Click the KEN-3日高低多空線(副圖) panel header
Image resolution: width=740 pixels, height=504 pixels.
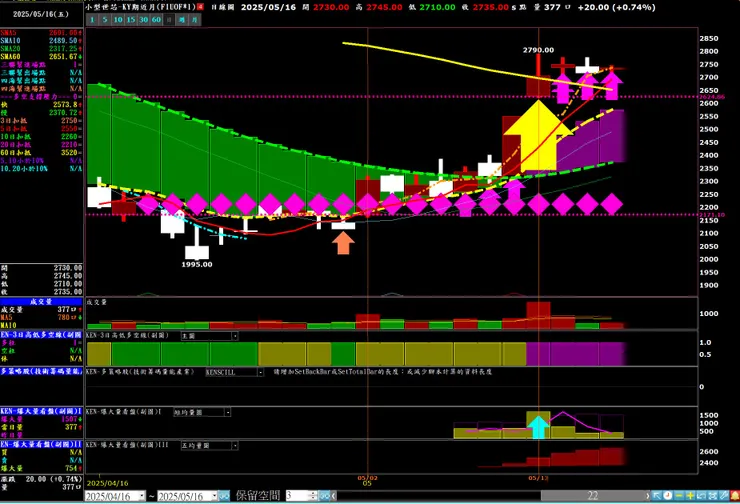pyautogui.click(x=42, y=335)
